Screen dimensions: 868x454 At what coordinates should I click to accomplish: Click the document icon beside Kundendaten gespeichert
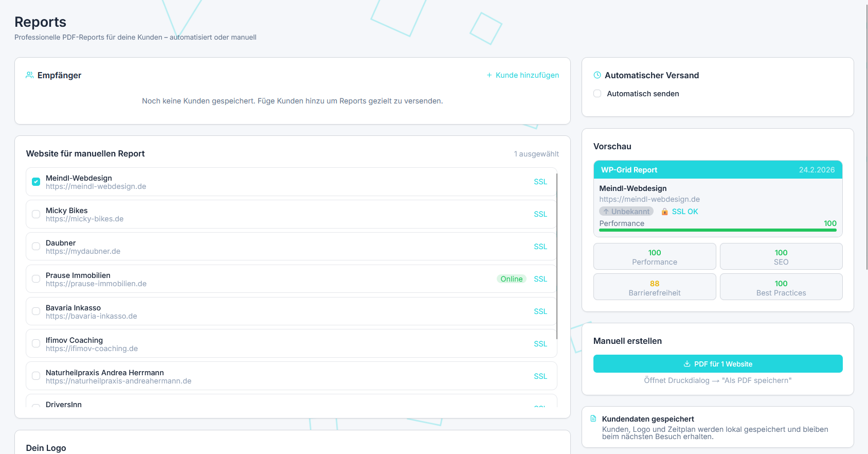pos(593,418)
